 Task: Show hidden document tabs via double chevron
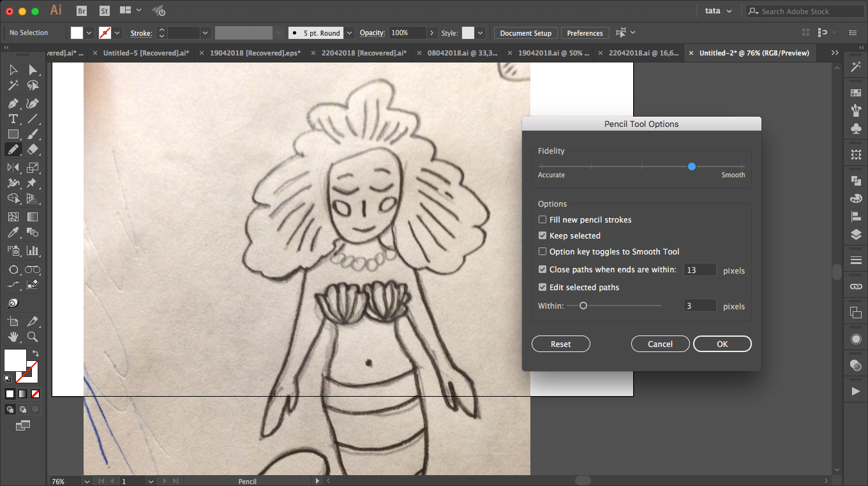point(835,53)
